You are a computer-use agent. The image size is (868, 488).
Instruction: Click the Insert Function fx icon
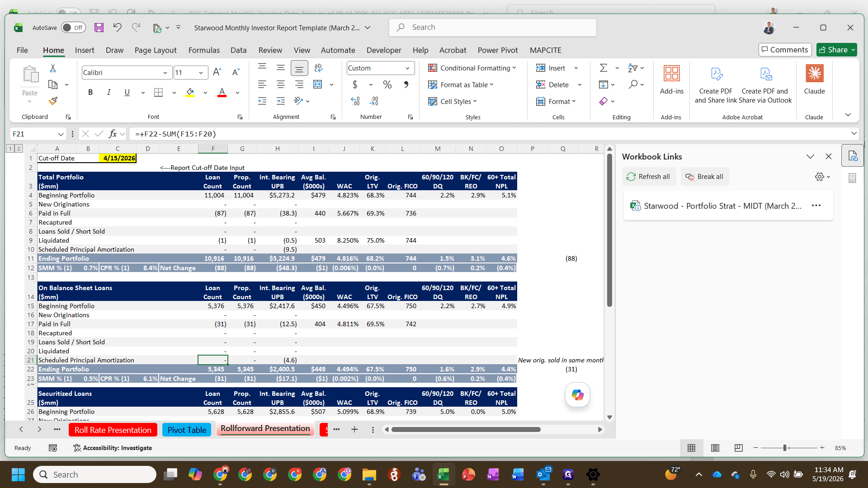pos(113,134)
